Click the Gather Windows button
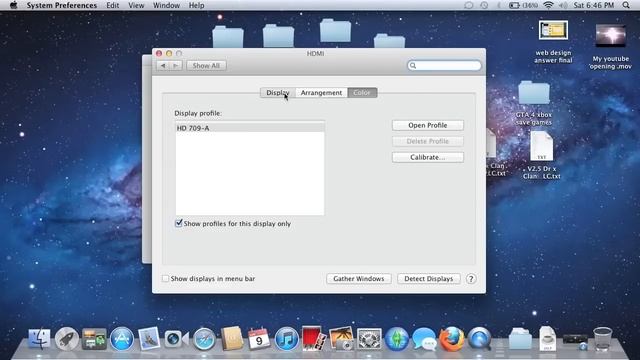The image size is (640, 360). click(359, 278)
